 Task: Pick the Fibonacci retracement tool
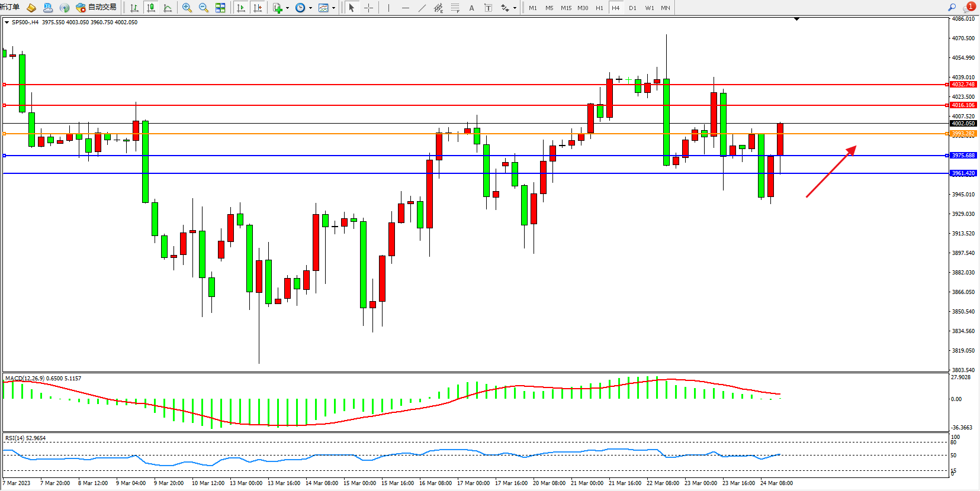click(x=455, y=8)
